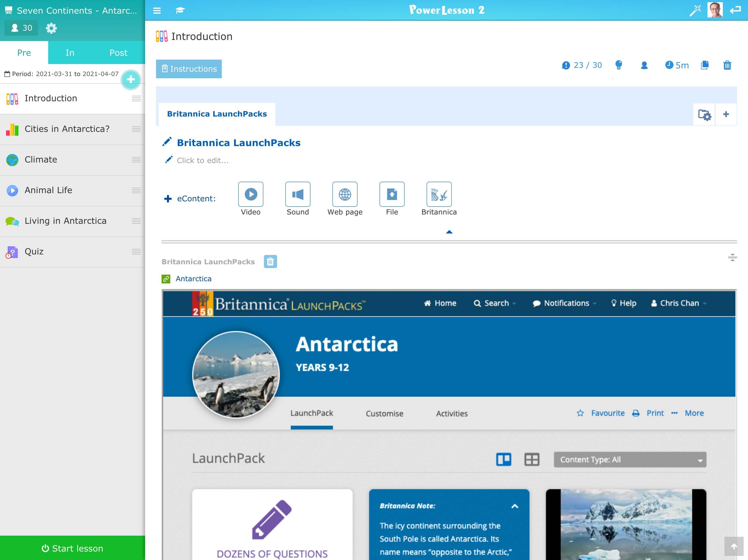
Task: Grab the reorder handle for Quiz
Action: click(136, 252)
